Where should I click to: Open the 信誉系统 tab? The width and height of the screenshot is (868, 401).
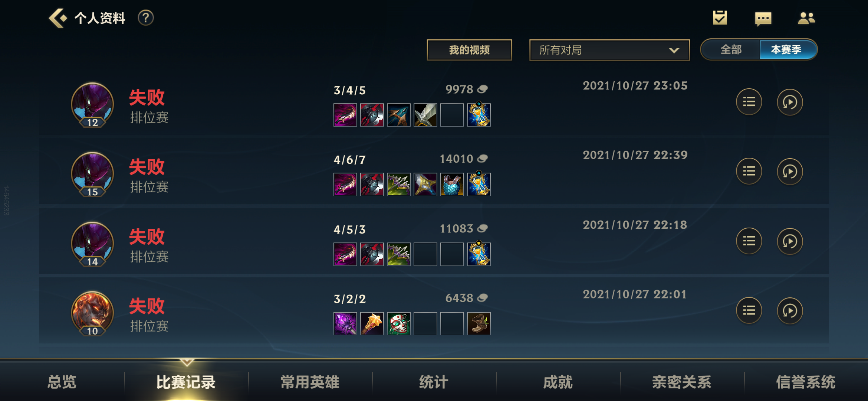click(806, 382)
